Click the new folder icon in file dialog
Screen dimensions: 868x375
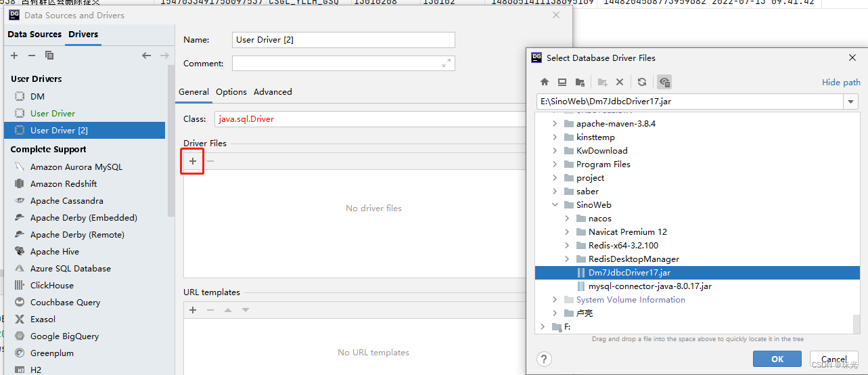(602, 82)
